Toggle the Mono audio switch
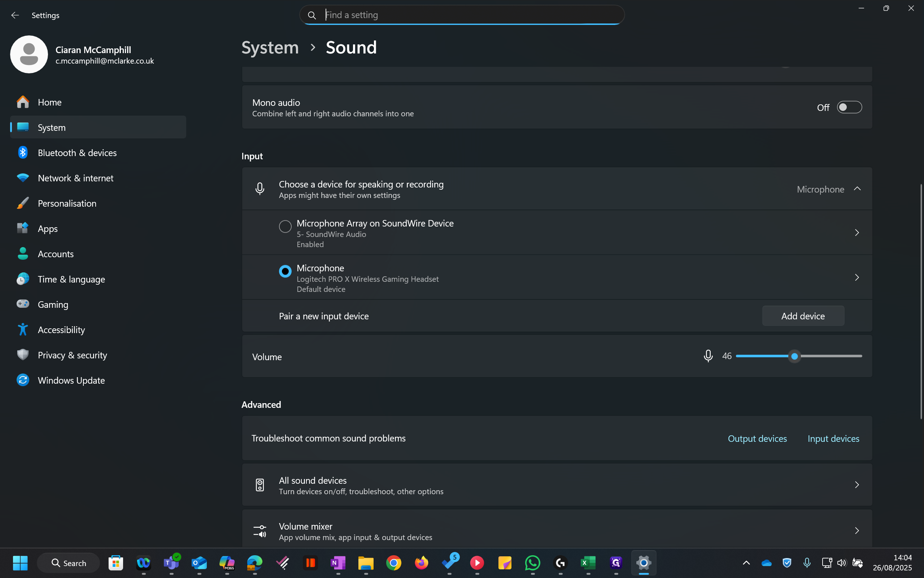The height and width of the screenshot is (578, 924). coord(849,107)
